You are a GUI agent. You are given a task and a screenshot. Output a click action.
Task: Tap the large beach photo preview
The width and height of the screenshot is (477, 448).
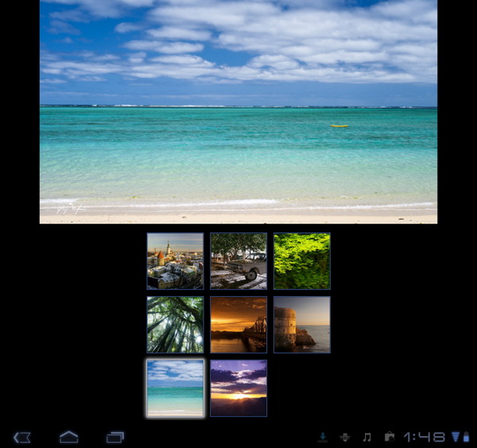click(238, 111)
